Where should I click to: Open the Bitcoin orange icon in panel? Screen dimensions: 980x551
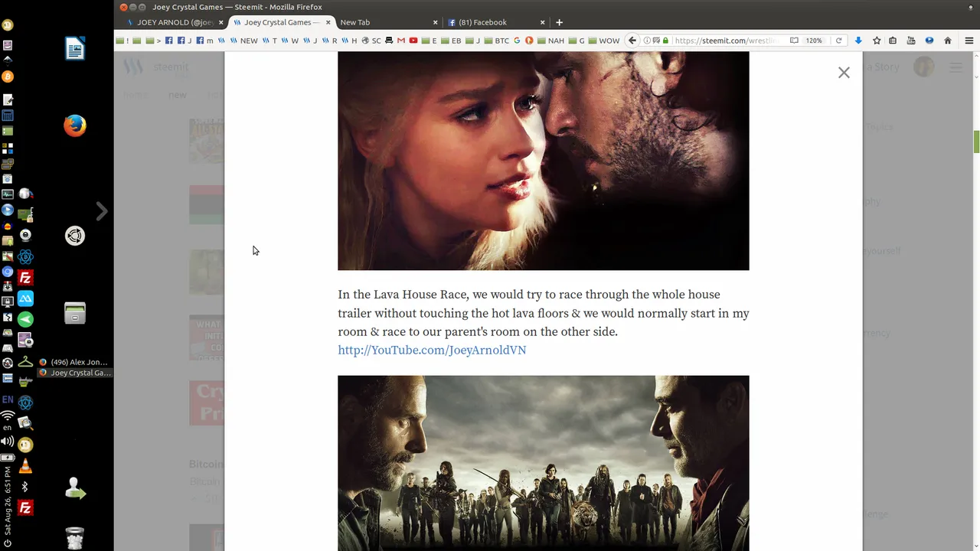pos(8,77)
